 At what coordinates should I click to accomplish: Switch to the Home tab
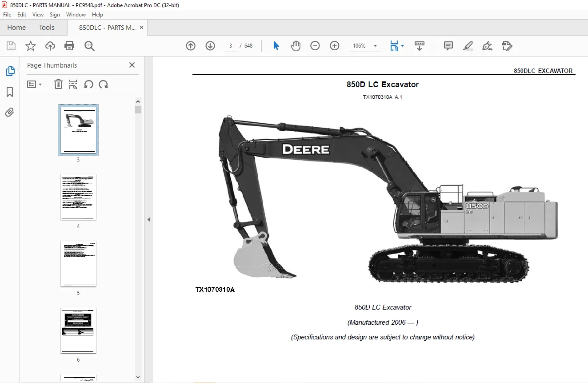click(16, 28)
